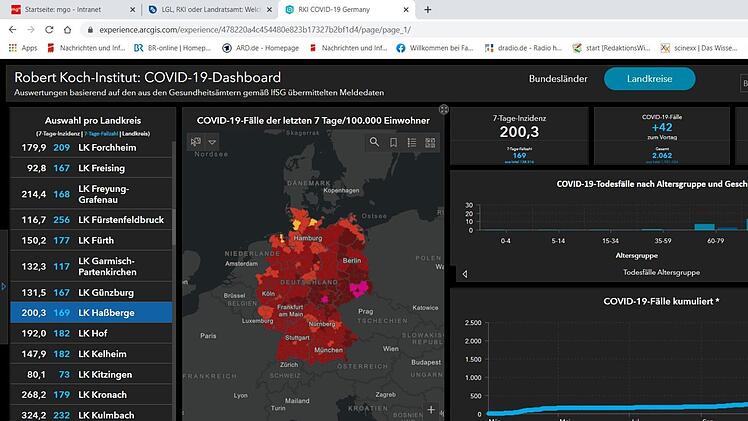
Task: Click the Landkreis list scrollbar
Action: 174,227
